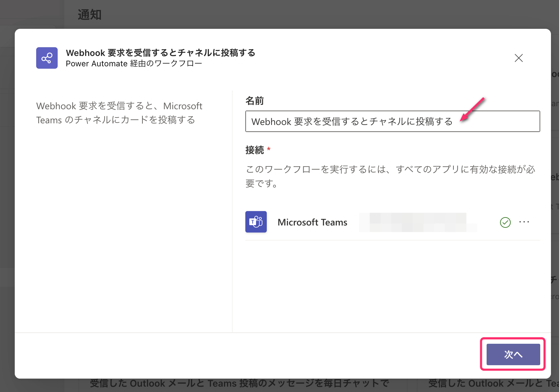Click into the 名前 text field
This screenshot has width=559, height=392.
tap(392, 121)
